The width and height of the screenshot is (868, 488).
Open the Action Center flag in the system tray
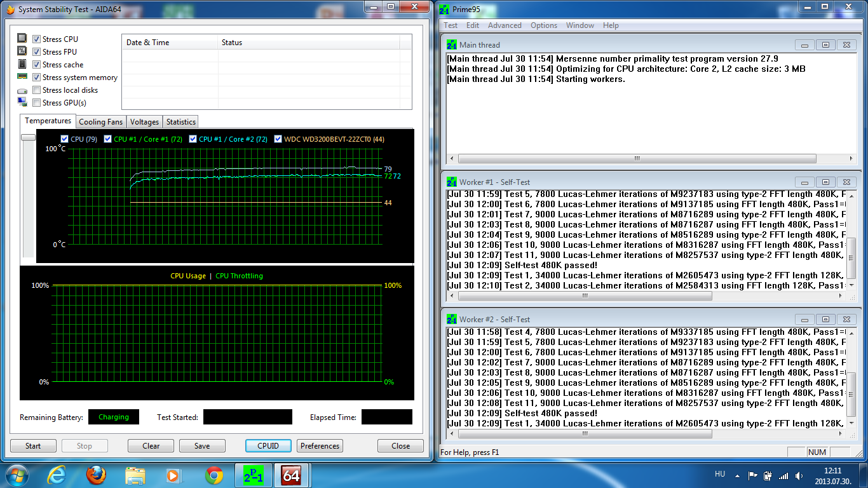pyautogui.click(x=753, y=475)
